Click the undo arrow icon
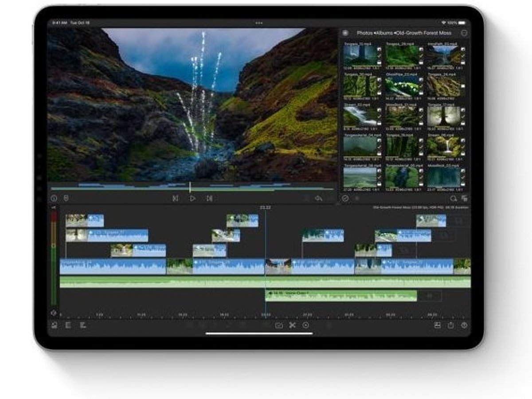The height and width of the screenshot is (399, 532). [x=318, y=199]
